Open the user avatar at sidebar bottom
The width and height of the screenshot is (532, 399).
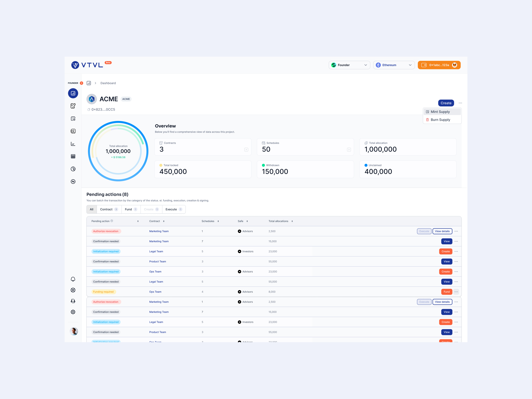tap(74, 331)
